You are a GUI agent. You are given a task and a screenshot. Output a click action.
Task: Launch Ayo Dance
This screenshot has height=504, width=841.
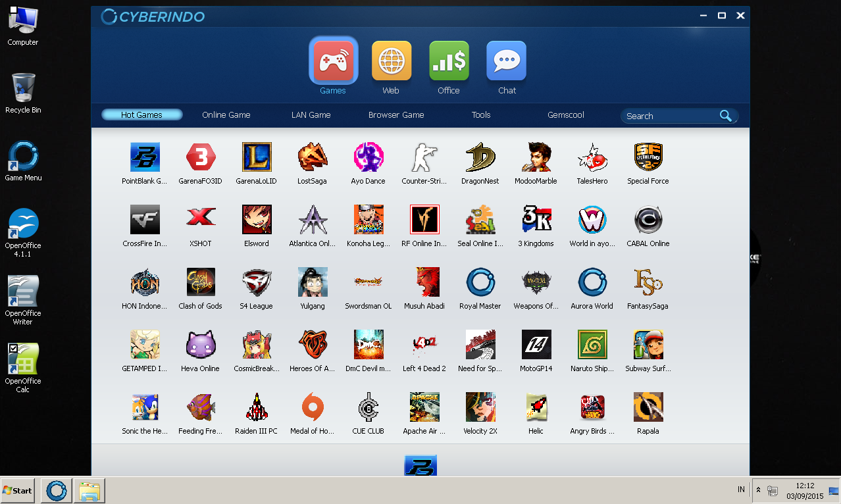(368, 157)
